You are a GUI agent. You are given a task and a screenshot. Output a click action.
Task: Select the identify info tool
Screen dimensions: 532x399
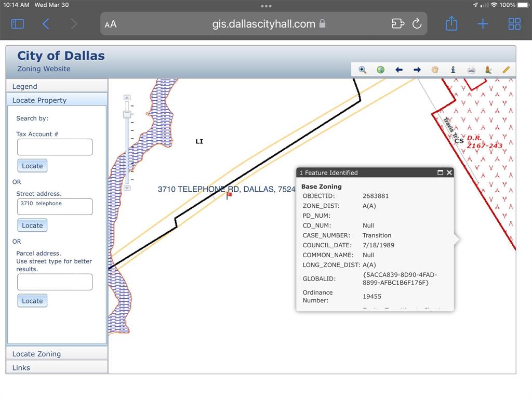[453, 70]
